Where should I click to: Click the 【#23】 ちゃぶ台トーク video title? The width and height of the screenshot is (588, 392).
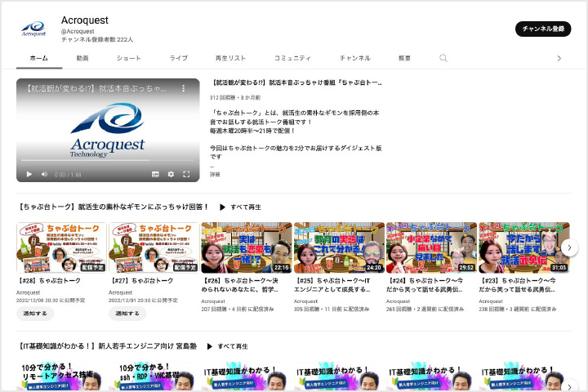tap(517, 285)
